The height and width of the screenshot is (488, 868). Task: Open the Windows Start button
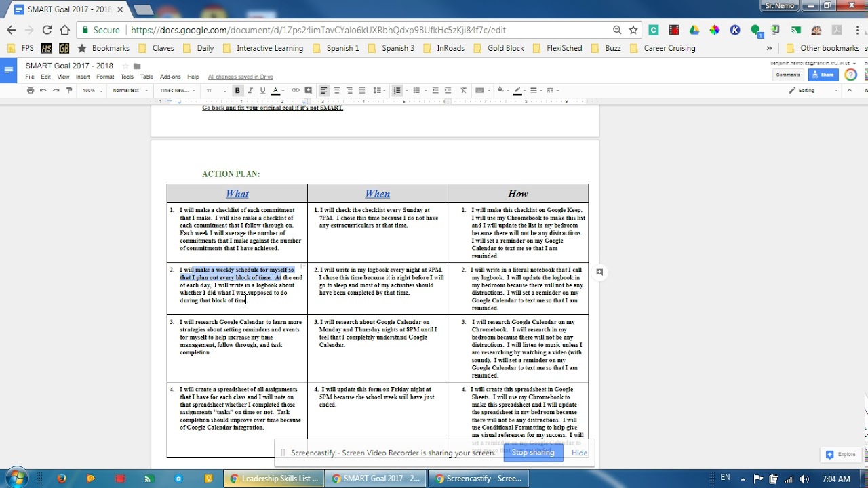pyautogui.click(x=17, y=478)
